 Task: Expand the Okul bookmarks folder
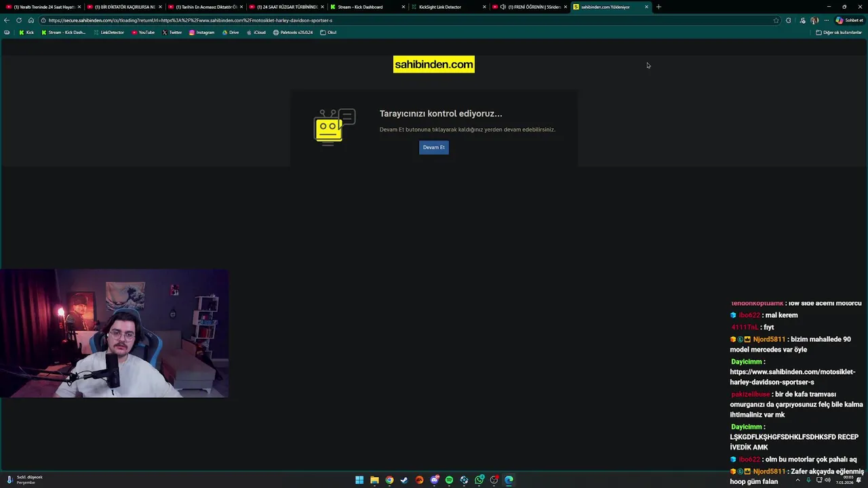pos(328,33)
